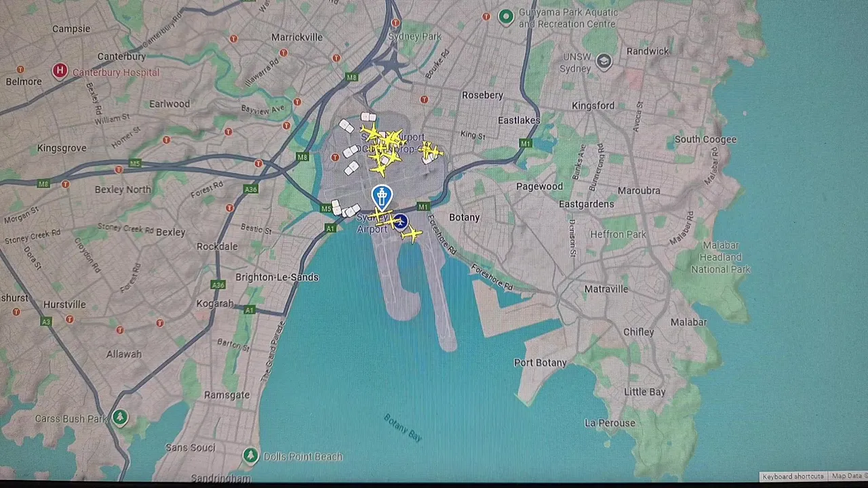Click the Canterbury Hospital label
868x488 pixels.
click(x=116, y=72)
